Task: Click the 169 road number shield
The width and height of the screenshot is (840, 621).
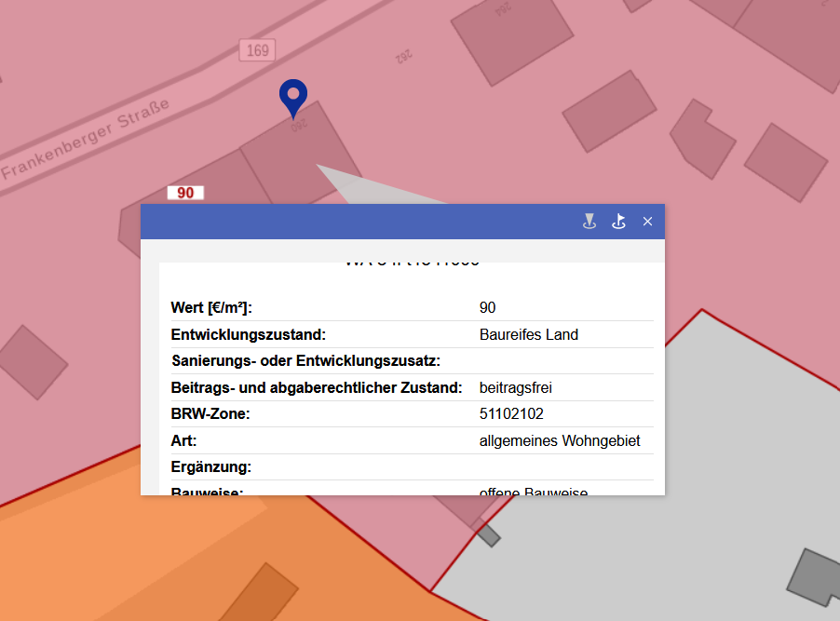Action: coord(257,49)
